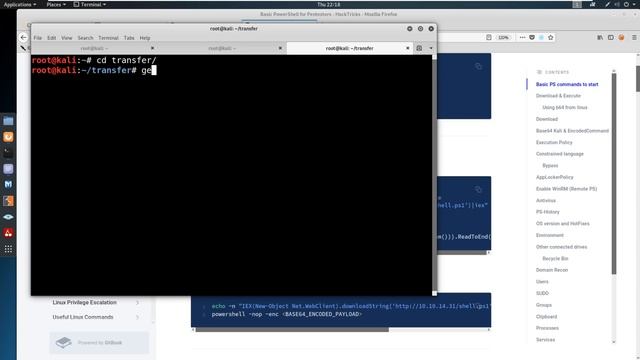Jump to Domain Recon section
The image size is (640, 360).
552,270
